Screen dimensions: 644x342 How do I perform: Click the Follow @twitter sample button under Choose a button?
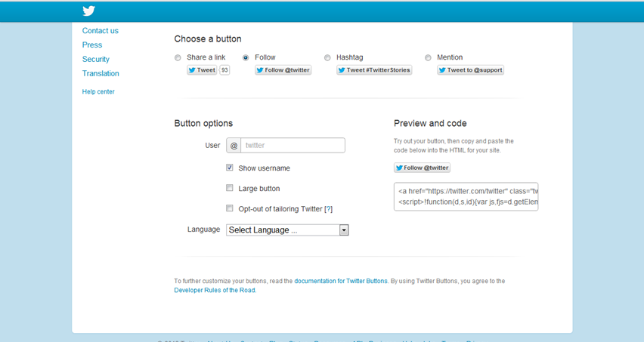283,70
